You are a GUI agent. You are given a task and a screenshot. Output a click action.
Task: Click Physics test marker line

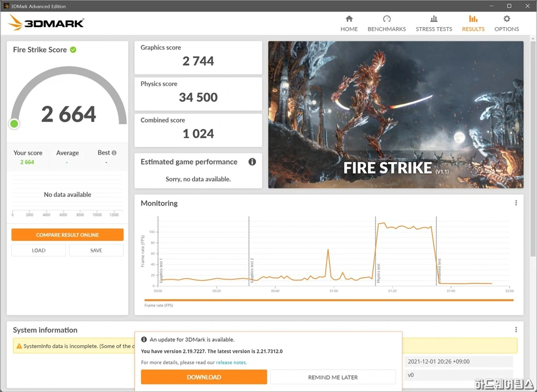(x=375, y=251)
